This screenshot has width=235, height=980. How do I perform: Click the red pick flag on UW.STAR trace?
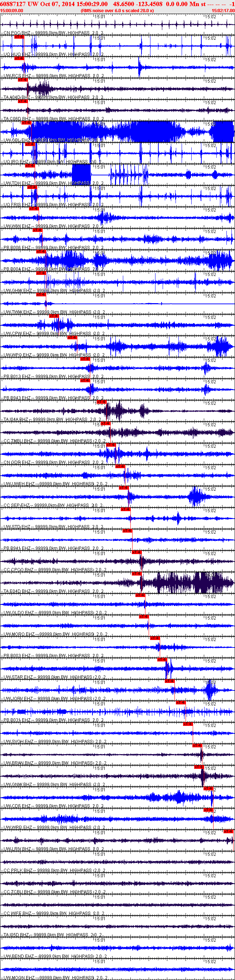[x=162, y=659]
